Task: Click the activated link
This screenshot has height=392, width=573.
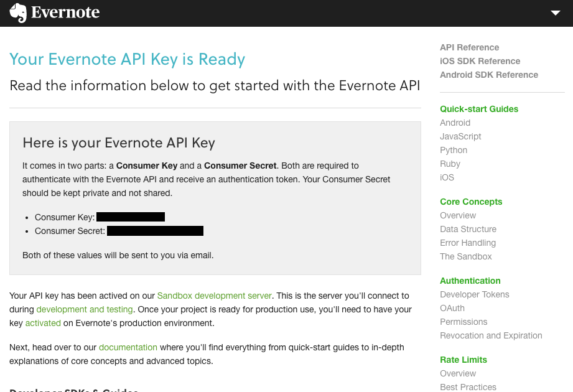Action: [43, 323]
